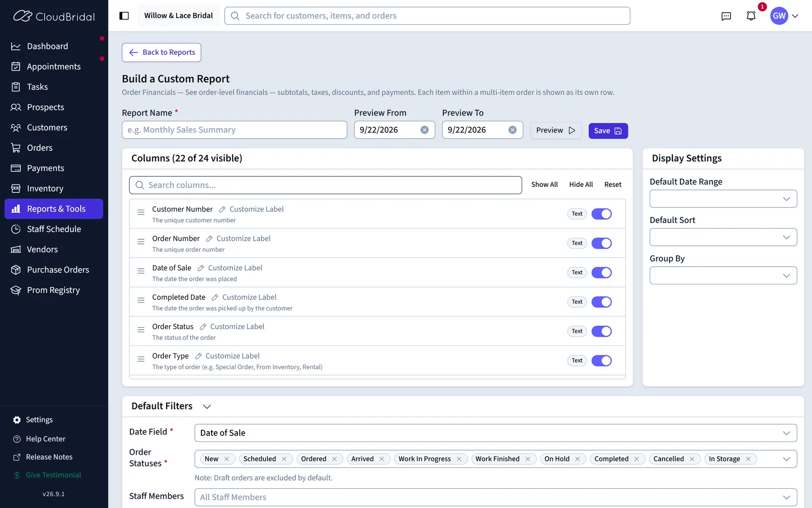Clear the Preview To date

[x=513, y=130]
